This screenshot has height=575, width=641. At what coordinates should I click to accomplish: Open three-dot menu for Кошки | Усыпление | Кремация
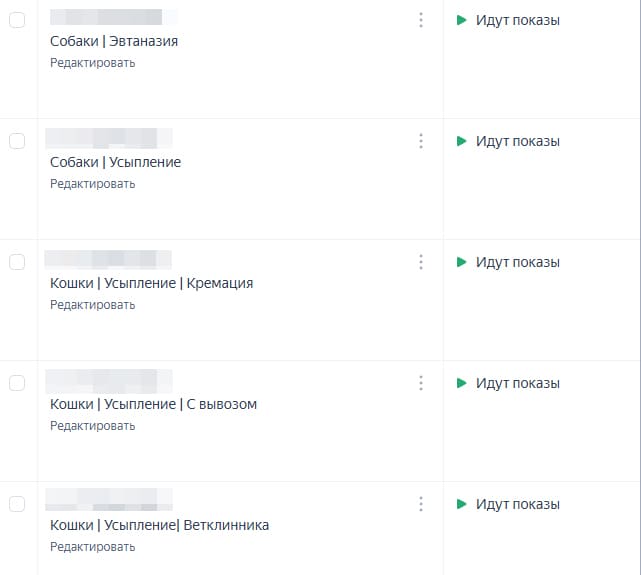[421, 262]
